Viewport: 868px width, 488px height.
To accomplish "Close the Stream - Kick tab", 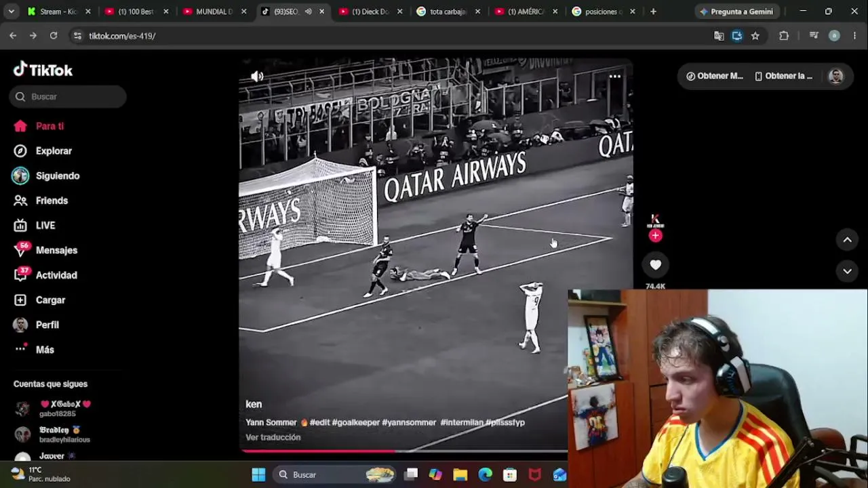I will click(87, 12).
